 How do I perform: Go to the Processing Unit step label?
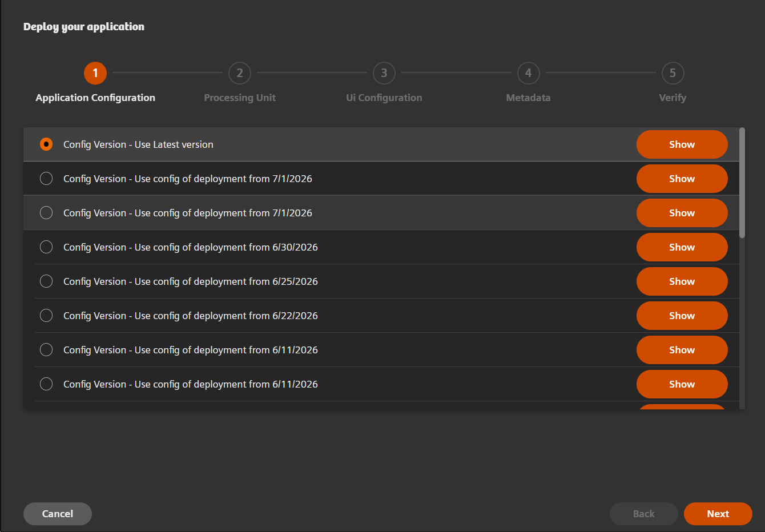(x=240, y=98)
